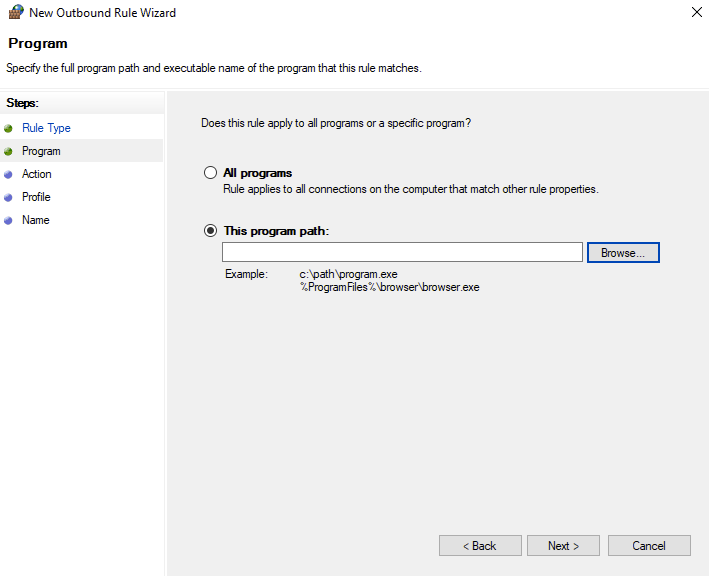Focus the program path text field
This screenshot has height=576, width=709.
402,252
